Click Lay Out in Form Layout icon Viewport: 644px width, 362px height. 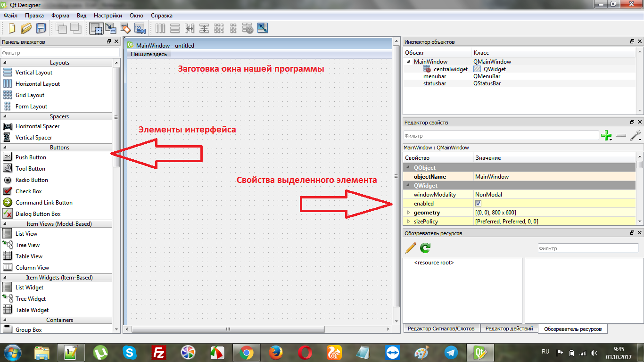click(233, 28)
